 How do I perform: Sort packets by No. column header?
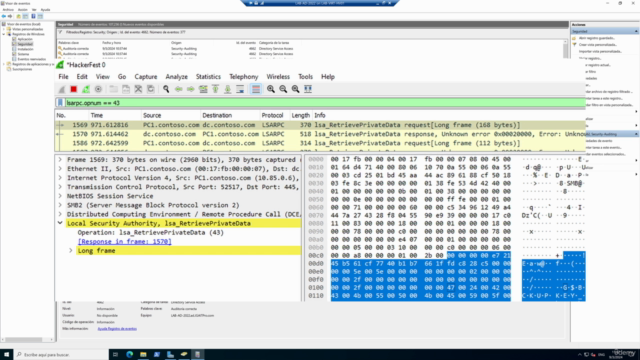click(x=72, y=116)
